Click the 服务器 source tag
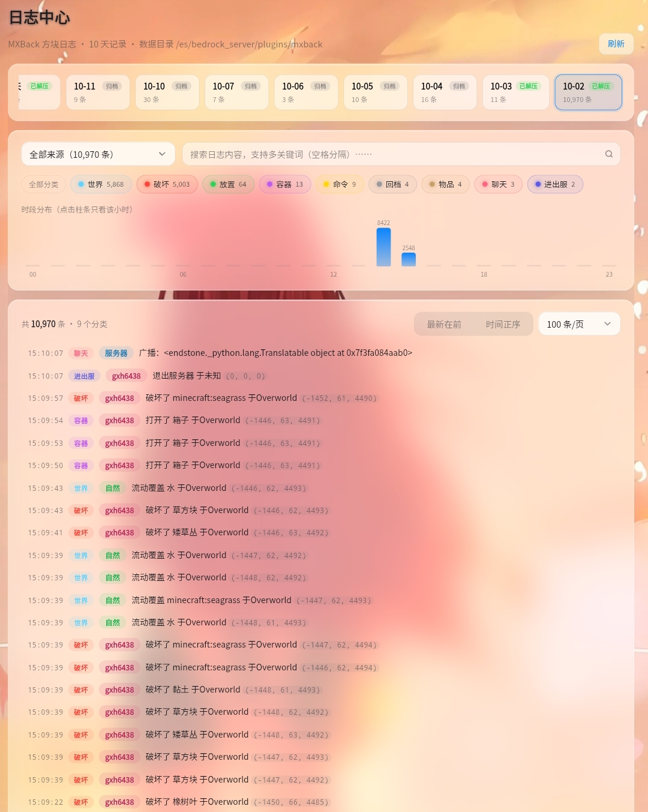This screenshot has height=812, width=648. (x=116, y=353)
